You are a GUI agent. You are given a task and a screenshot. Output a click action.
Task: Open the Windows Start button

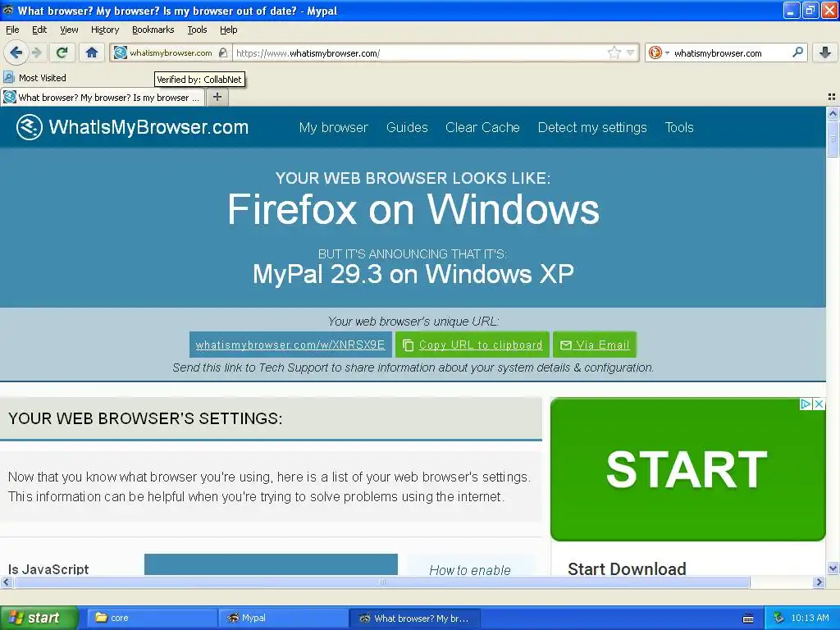(x=39, y=618)
